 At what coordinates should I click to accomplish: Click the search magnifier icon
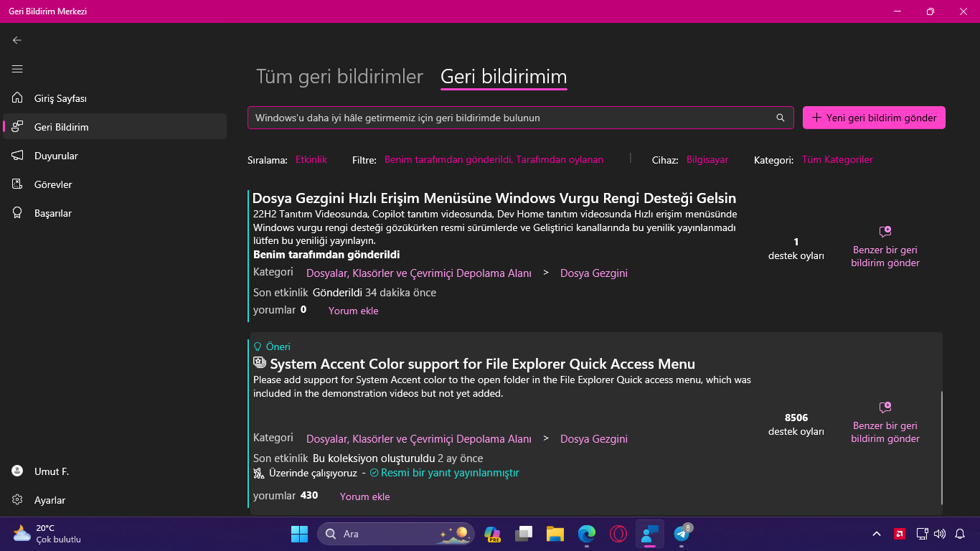point(781,118)
